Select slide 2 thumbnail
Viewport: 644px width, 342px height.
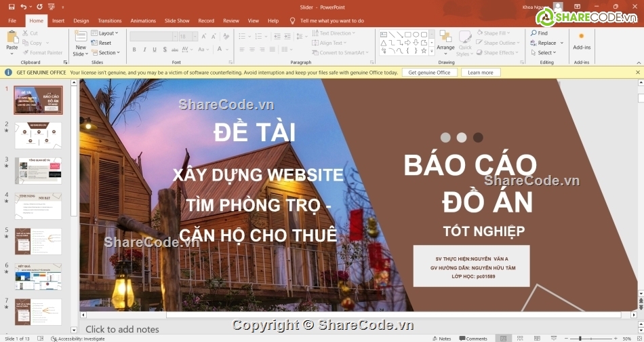pyautogui.click(x=38, y=135)
